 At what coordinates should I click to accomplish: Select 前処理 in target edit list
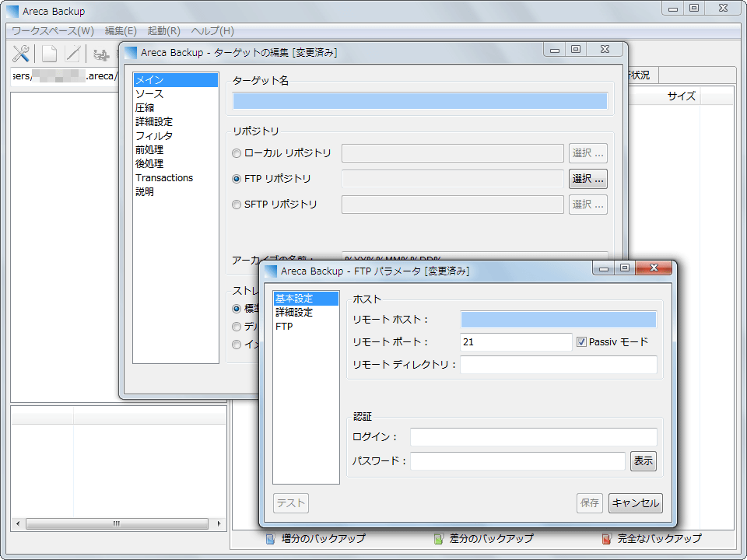[x=176, y=149]
